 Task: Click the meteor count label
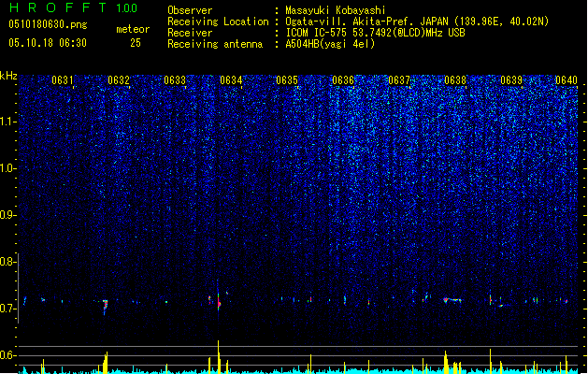pos(133,29)
